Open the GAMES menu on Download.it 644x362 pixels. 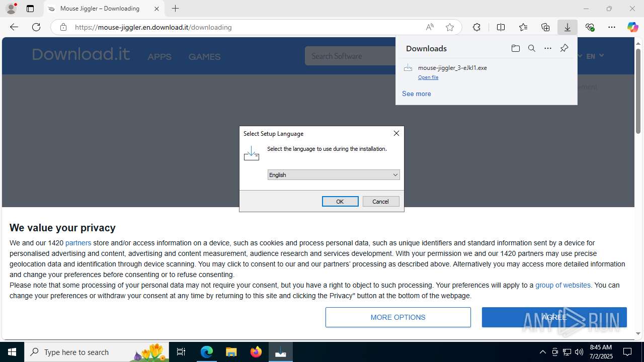coord(204,57)
